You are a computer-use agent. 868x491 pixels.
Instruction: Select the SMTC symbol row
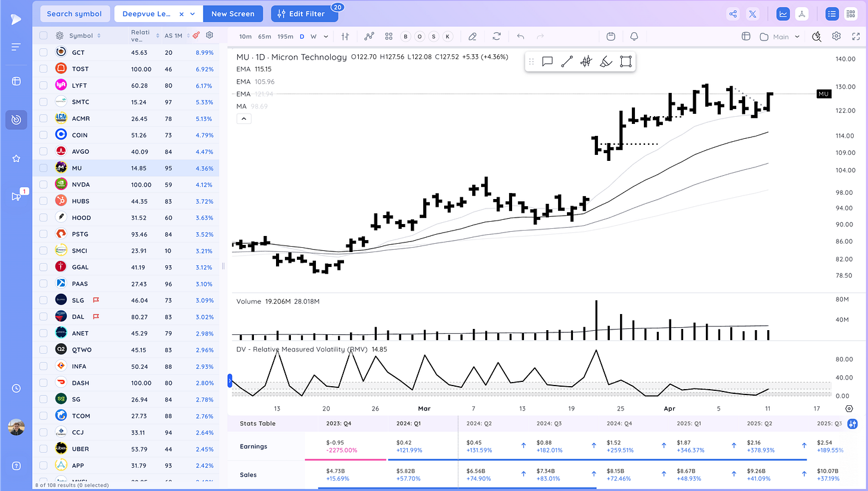(126, 102)
